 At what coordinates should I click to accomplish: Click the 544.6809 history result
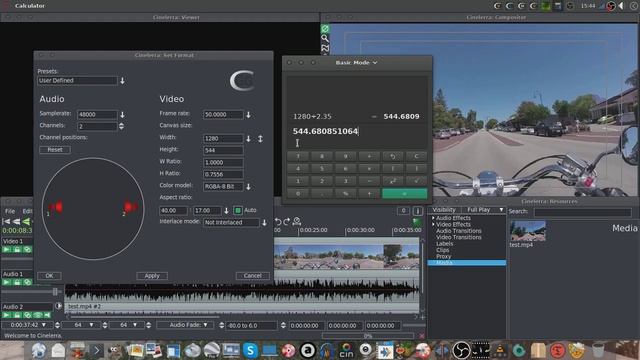coord(401,117)
